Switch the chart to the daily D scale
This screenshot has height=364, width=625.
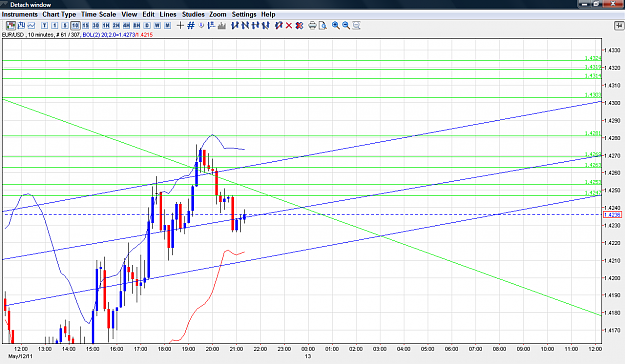[147, 26]
